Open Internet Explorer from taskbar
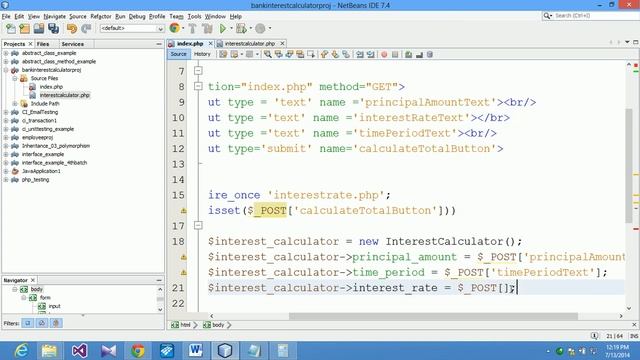Viewport: 640px width, 360px height. [21, 351]
